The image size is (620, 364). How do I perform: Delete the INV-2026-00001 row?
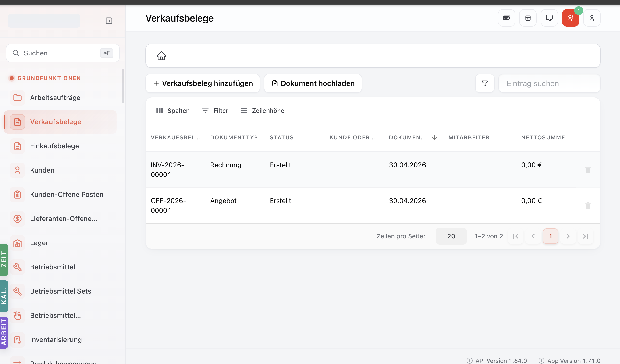[x=588, y=170]
